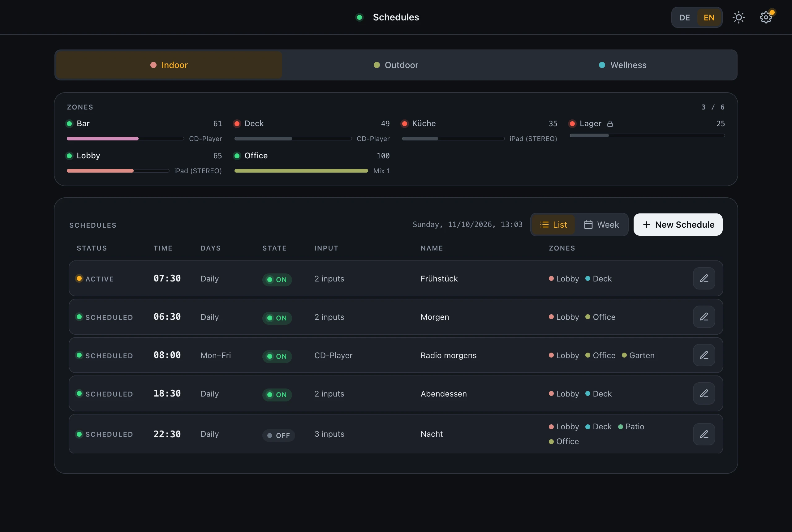Adjust the Deck volume slider

293,139
